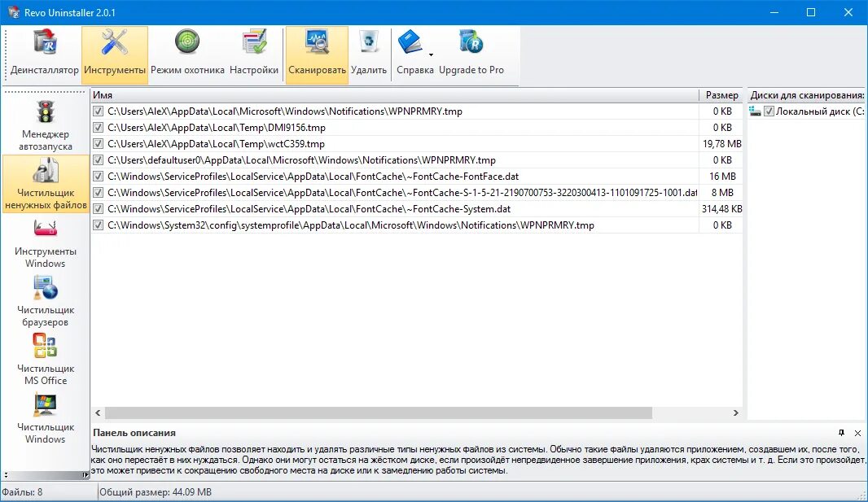
Task: Open Чистильщик Windows tool
Action: (x=46, y=418)
